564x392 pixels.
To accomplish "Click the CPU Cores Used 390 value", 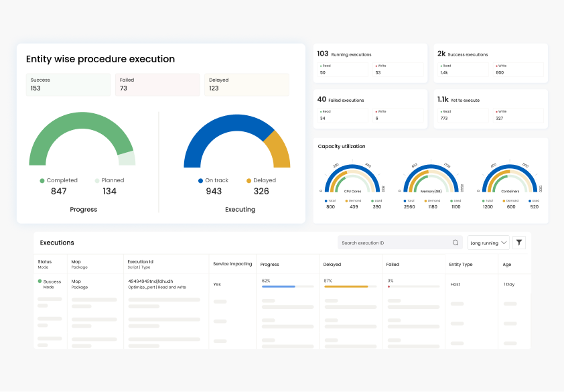I will 377,207.
